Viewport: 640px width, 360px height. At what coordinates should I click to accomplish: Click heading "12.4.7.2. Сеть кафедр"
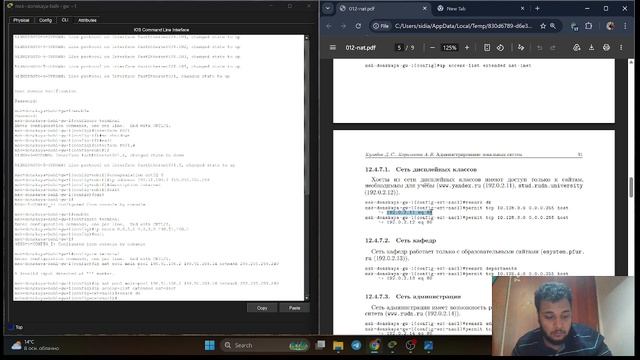pos(400,240)
